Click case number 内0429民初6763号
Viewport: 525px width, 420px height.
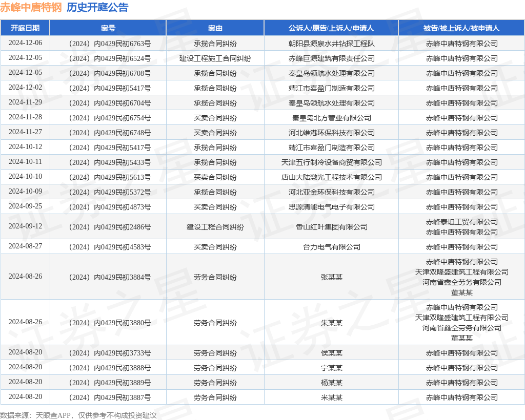[110, 44]
